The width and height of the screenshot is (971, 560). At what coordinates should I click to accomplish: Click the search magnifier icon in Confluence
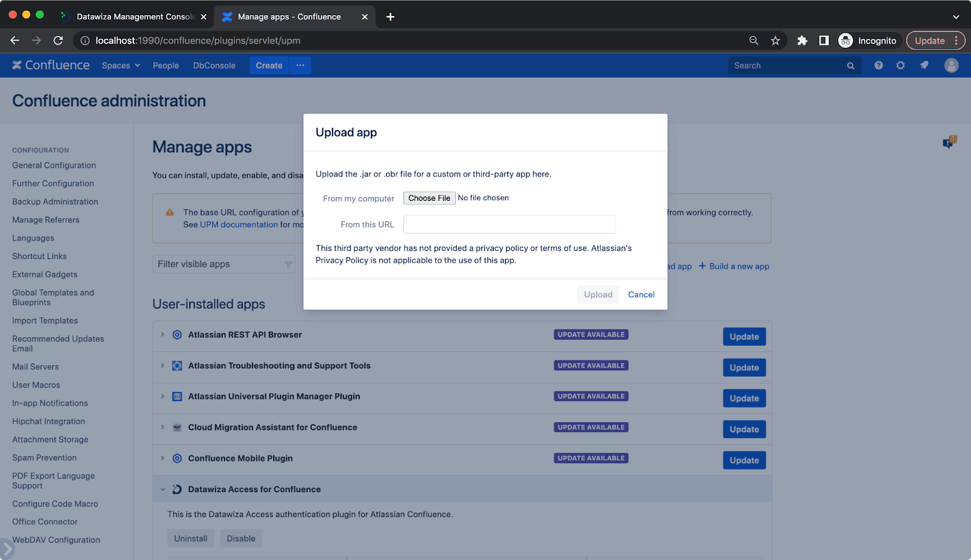[x=850, y=66]
